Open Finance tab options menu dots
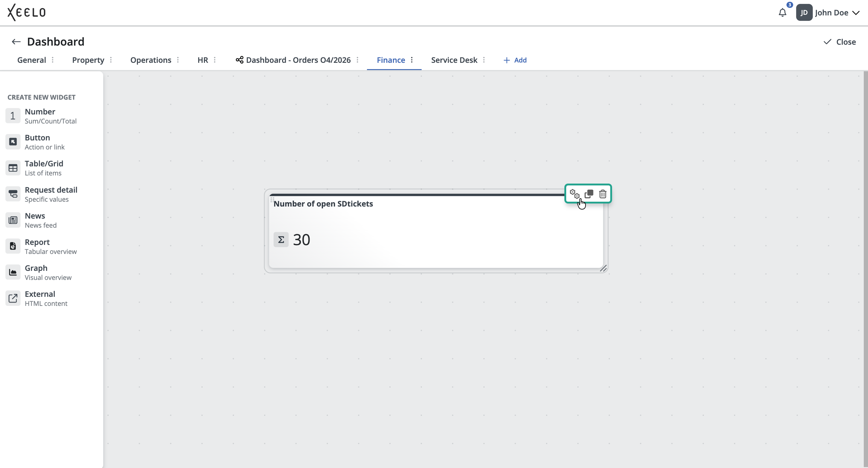 [412, 60]
